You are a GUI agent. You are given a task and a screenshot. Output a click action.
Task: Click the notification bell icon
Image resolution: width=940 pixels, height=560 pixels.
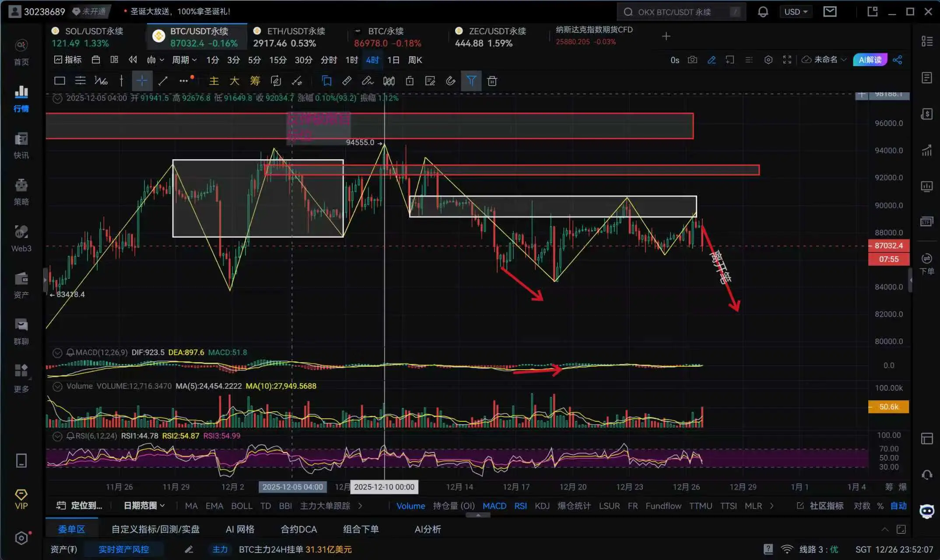pos(763,12)
